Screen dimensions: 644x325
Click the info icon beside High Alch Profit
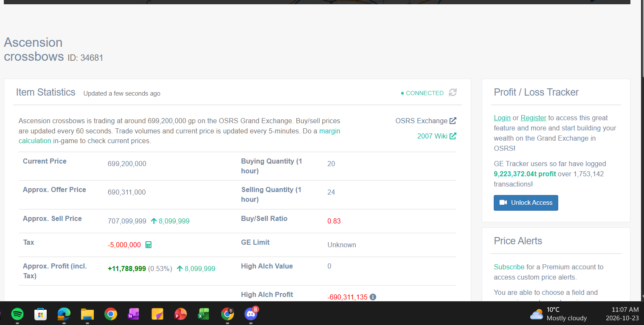pos(373,297)
